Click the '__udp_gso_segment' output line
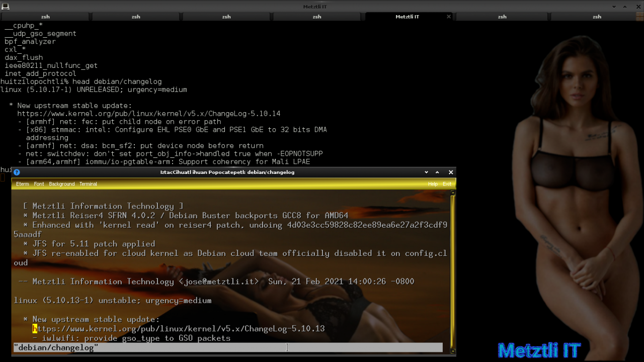Image resolution: width=644 pixels, height=362 pixels. point(41,34)
